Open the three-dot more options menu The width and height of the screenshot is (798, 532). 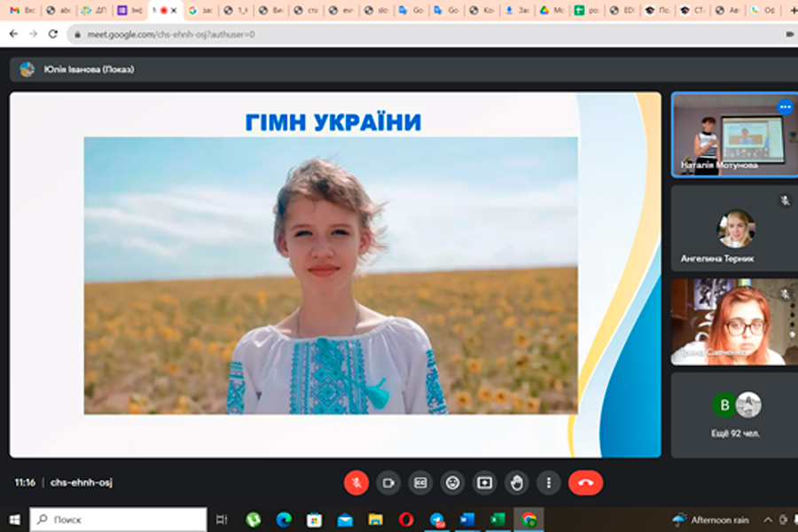click(x=550, y=482)
